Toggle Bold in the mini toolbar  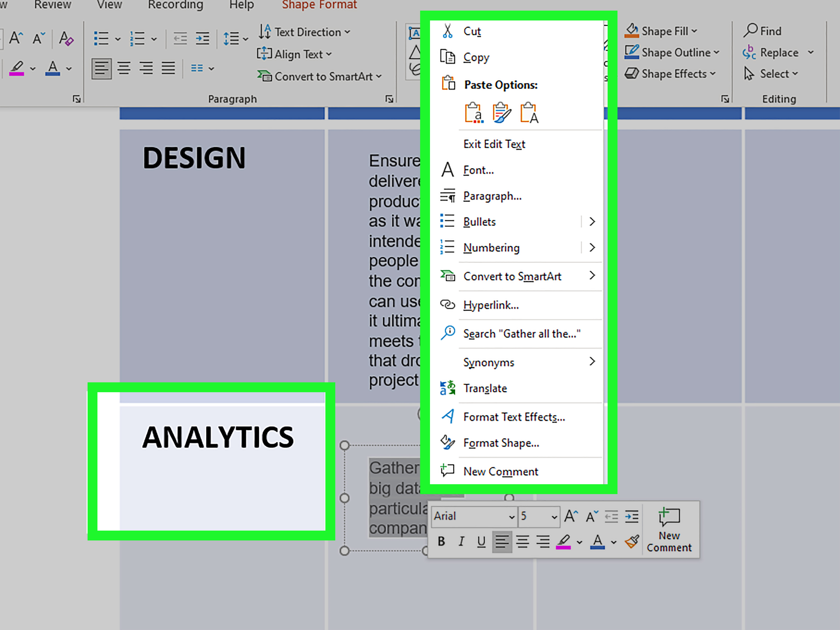pyautogui.click(x=441, y=541)
